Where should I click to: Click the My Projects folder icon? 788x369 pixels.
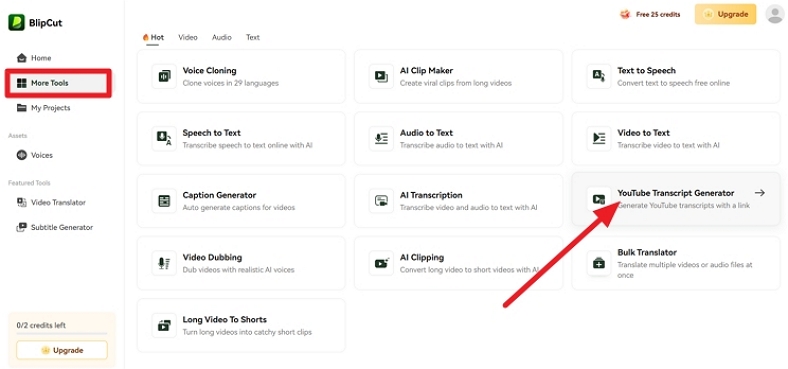click(22, 108)
